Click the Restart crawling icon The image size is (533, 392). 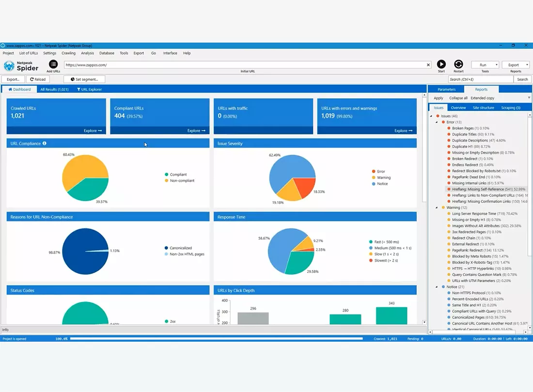coord(458,64)
